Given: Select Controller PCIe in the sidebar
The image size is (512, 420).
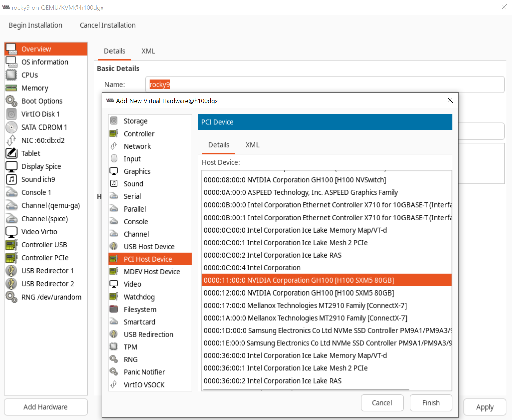Looking at the screenshot, I should 46,258.
